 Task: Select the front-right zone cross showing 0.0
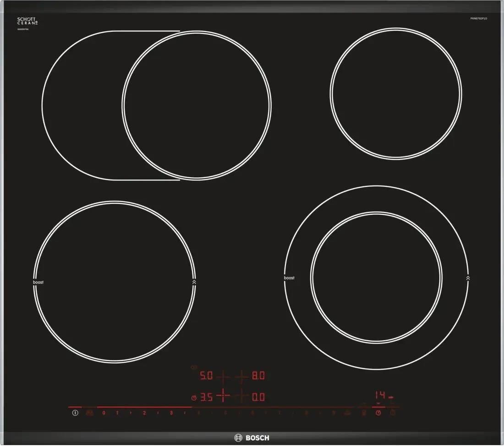click(x=241, y=397)
